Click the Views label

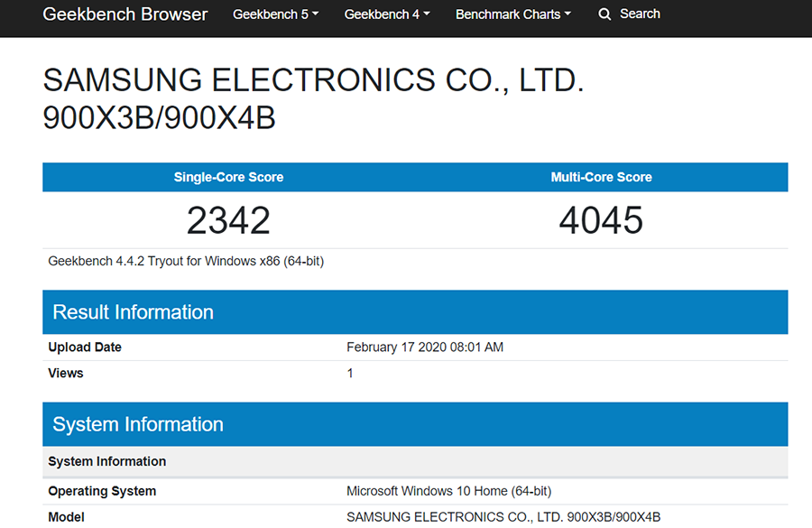click(x=65, y=373)
